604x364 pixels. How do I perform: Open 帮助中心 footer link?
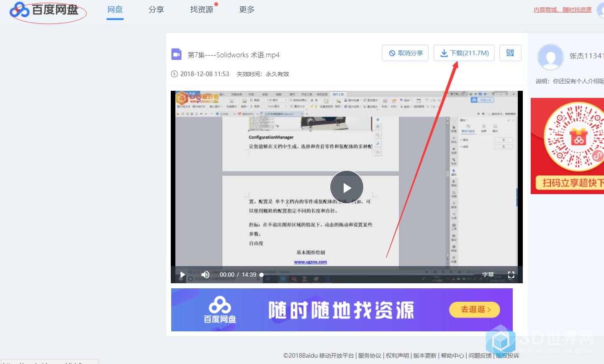point(452,356)
